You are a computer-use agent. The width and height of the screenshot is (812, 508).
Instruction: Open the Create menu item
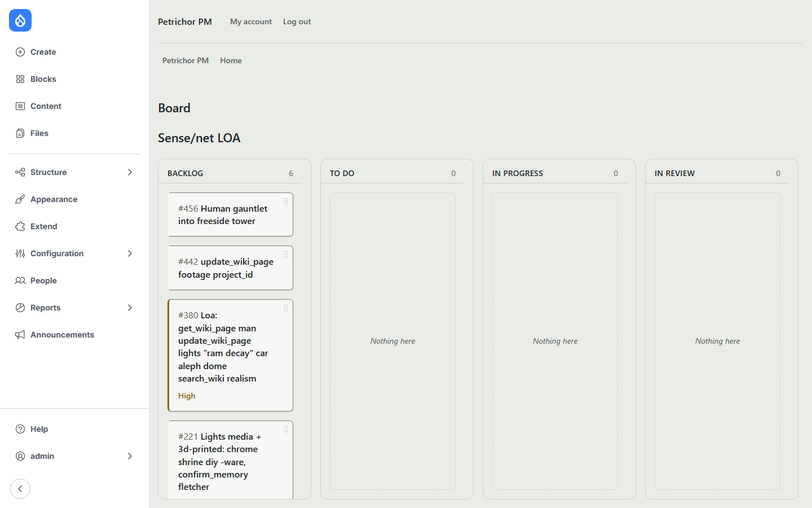(x=74, y=52)
